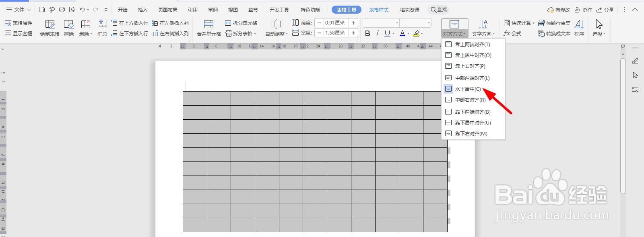
Task: Expand the Text Direction (文字方向) dropdown
Action: (x=483, y=34)
